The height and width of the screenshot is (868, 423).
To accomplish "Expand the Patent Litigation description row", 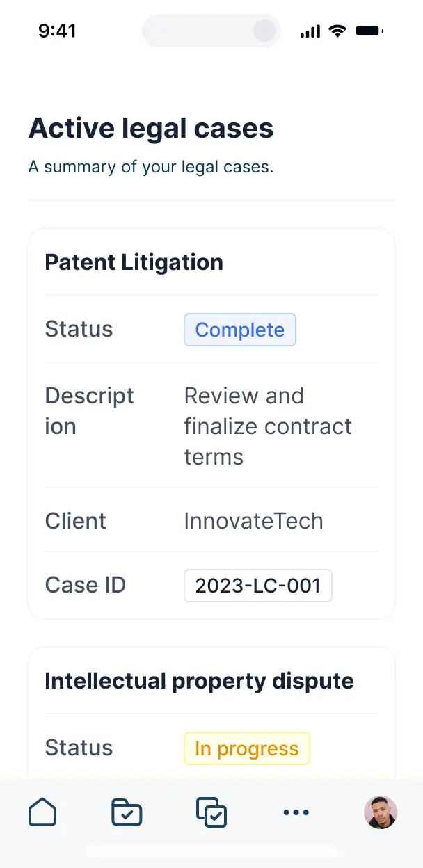I will pos(267,426).
